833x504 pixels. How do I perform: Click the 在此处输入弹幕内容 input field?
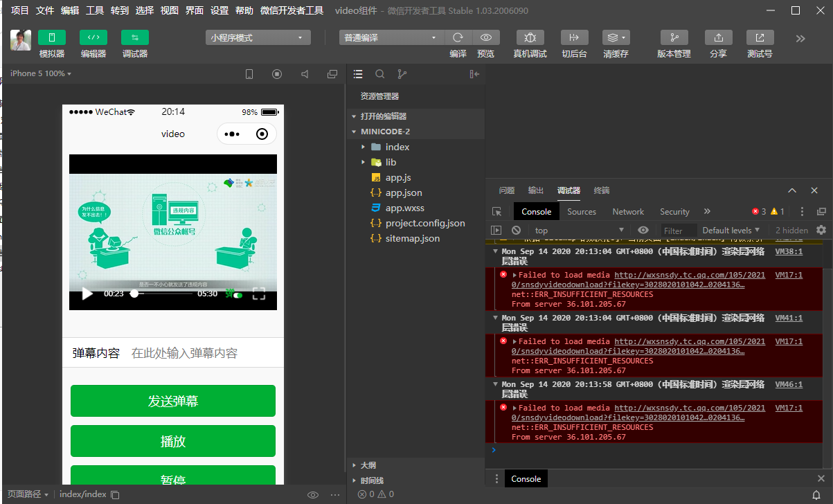tap(204, 353)
